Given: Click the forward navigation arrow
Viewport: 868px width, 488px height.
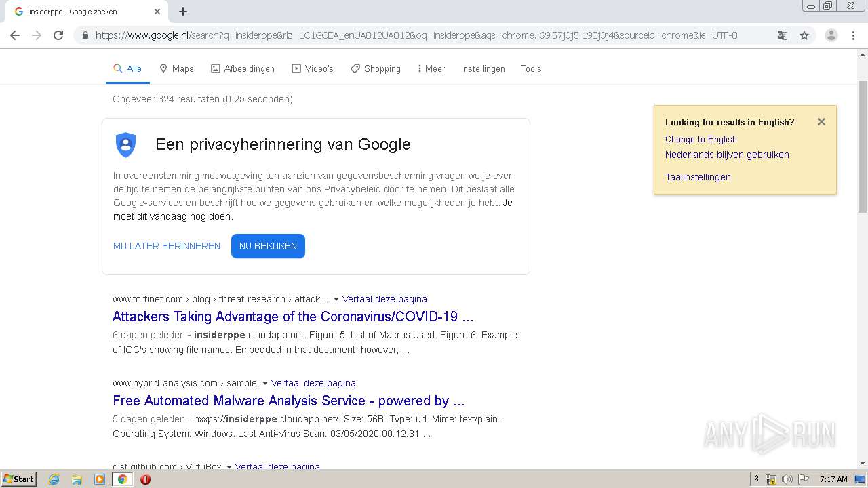Looking at the screenshot, I should (37, 35).
